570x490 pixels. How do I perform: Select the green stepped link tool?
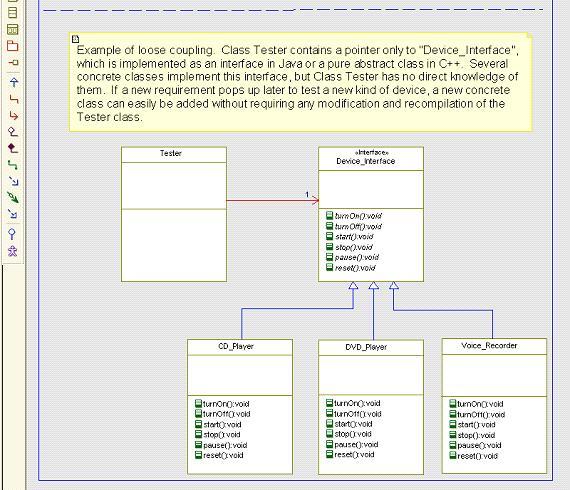point(13,165)
